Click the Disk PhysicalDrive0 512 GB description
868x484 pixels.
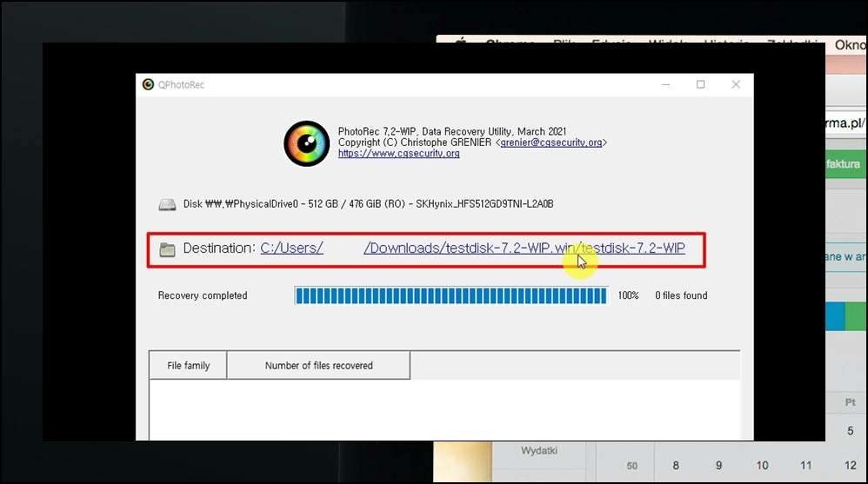point(368,203)
